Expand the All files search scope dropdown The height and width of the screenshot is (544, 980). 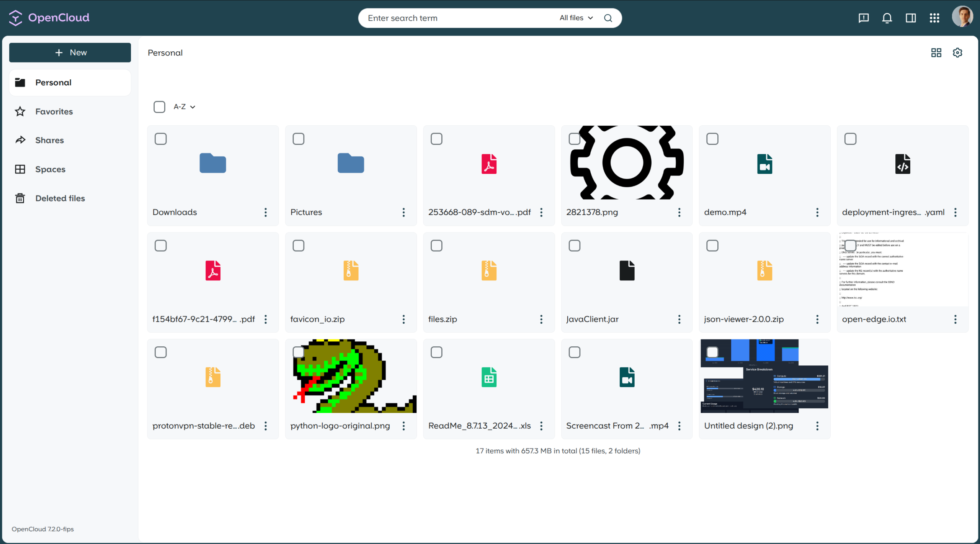576,18
